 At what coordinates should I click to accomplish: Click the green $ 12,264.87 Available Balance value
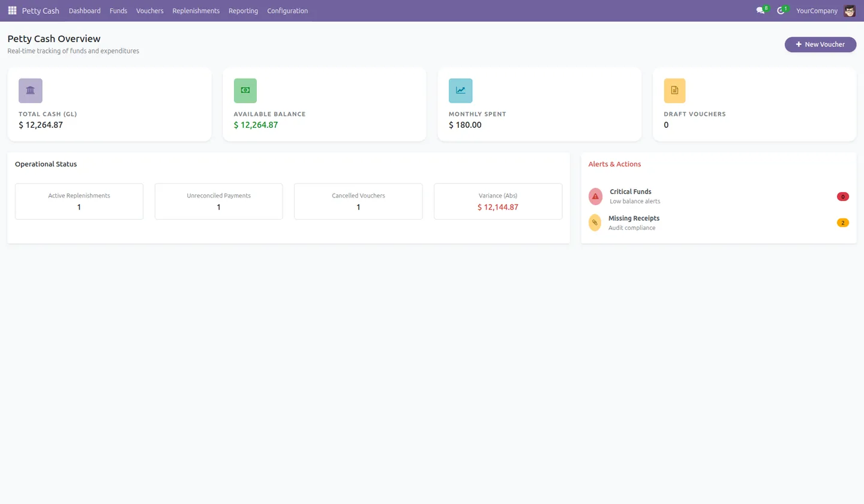coord(256,125)
